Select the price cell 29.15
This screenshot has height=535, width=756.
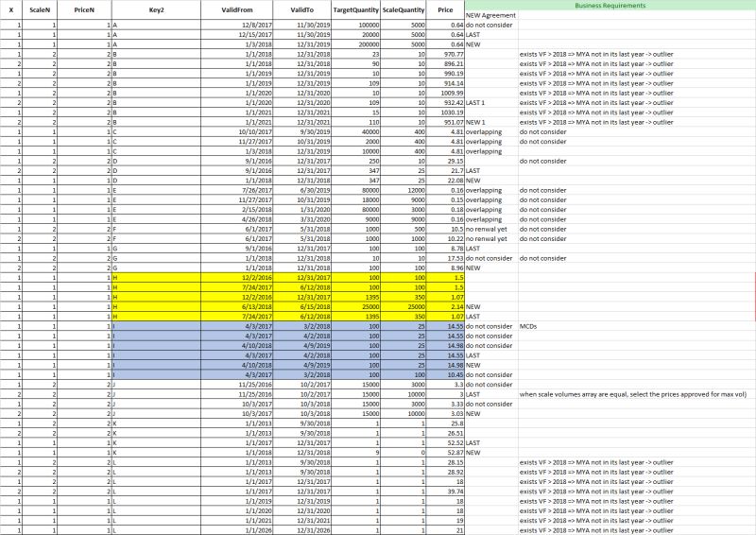[x=445, y=161]
